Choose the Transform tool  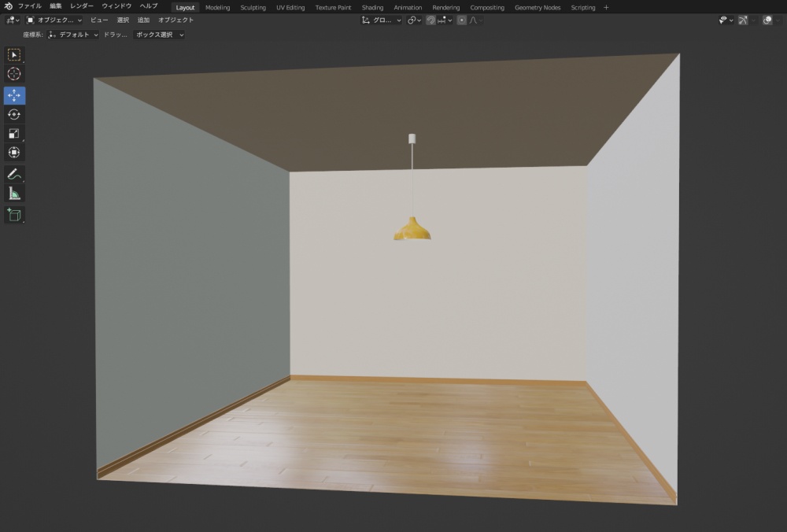pyautogui.click(x=14, y=152)
